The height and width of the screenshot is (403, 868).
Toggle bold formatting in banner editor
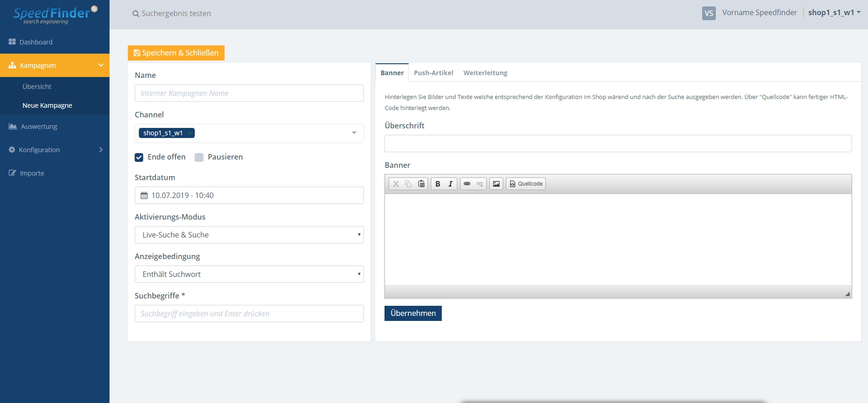[438, 184]
